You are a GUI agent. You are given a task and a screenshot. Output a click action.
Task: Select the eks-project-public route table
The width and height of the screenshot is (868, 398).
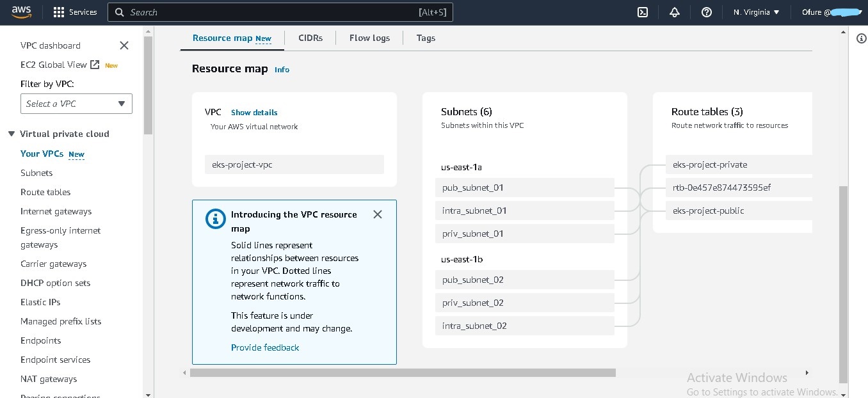coord(739,211)
